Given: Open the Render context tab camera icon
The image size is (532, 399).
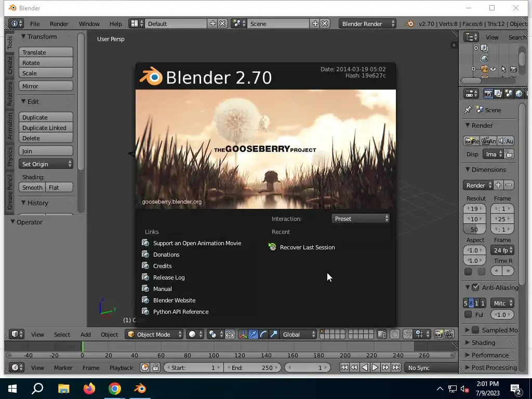Looking at the screenshot, I should (488, 94).
